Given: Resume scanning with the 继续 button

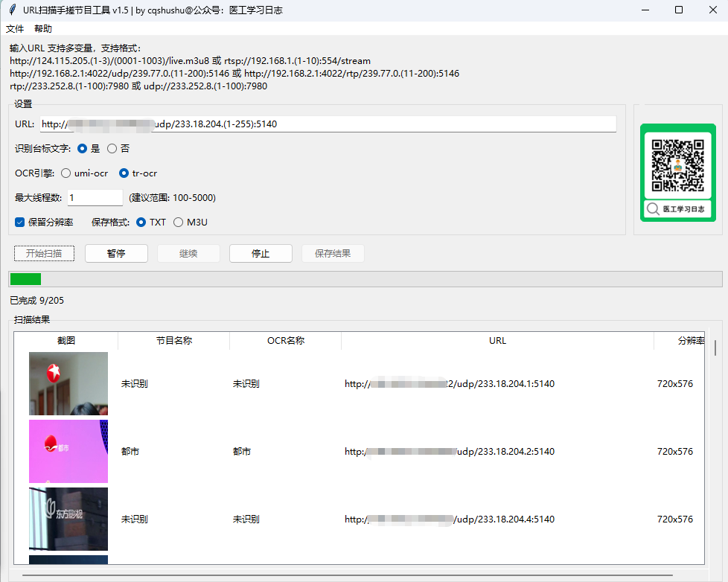Looking at the screenshot, I should [188, 253].
